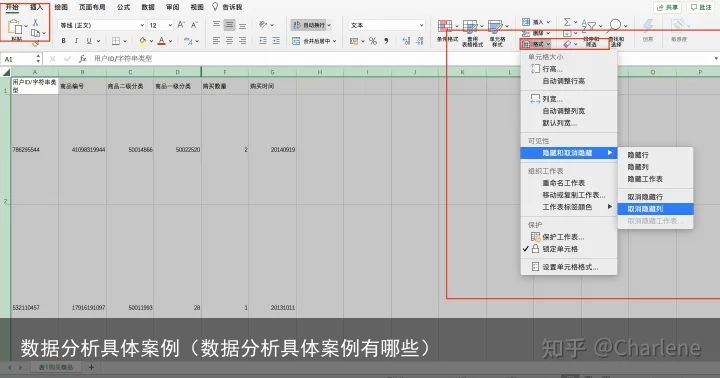Click the Format Painter brush icon
Image resolution: width=720 pixels, height=378 pixels.
click(35, 44)
